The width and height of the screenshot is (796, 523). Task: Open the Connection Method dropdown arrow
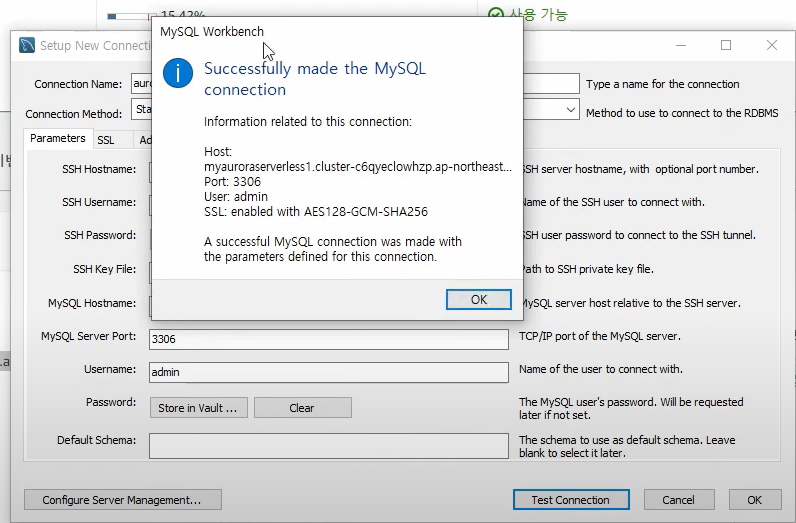(570, 110)
